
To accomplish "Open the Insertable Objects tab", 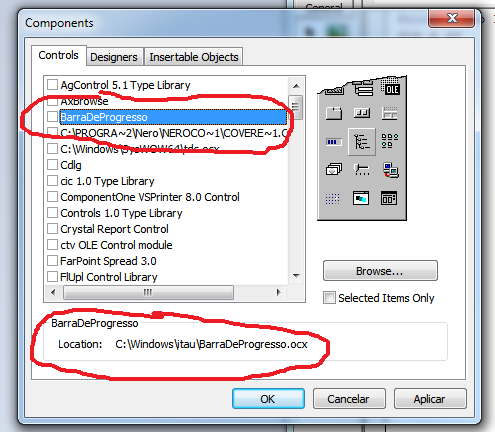I will point(194,57).
